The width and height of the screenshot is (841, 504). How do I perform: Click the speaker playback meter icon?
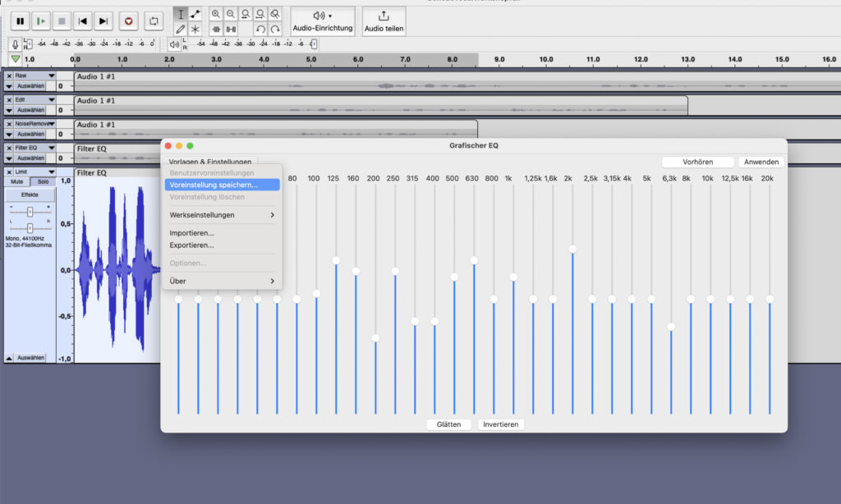(174, 44)
